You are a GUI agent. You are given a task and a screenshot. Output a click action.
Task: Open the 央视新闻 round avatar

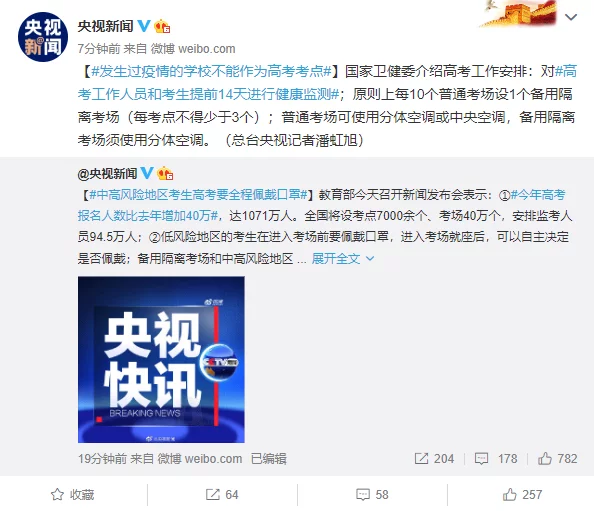(x=43, y=37)
